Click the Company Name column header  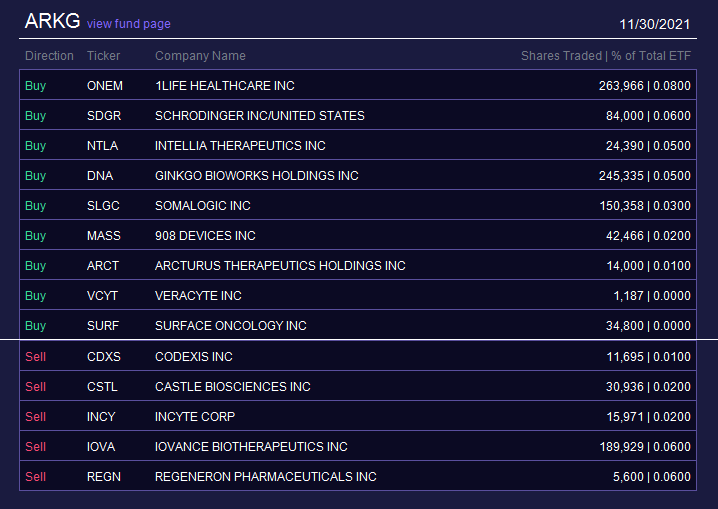[x=200, y=56]
